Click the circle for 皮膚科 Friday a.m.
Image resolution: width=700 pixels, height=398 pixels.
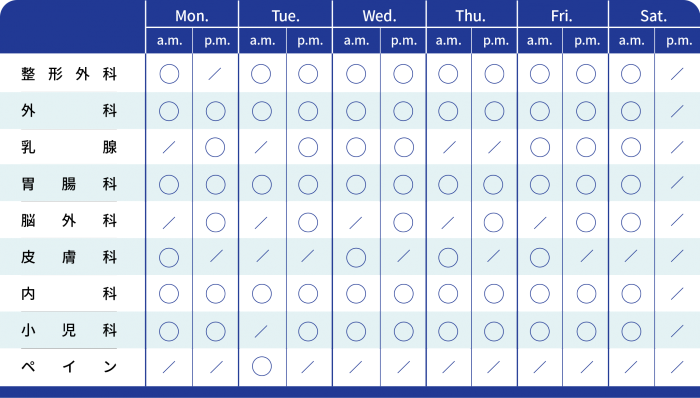click(540, 257)
